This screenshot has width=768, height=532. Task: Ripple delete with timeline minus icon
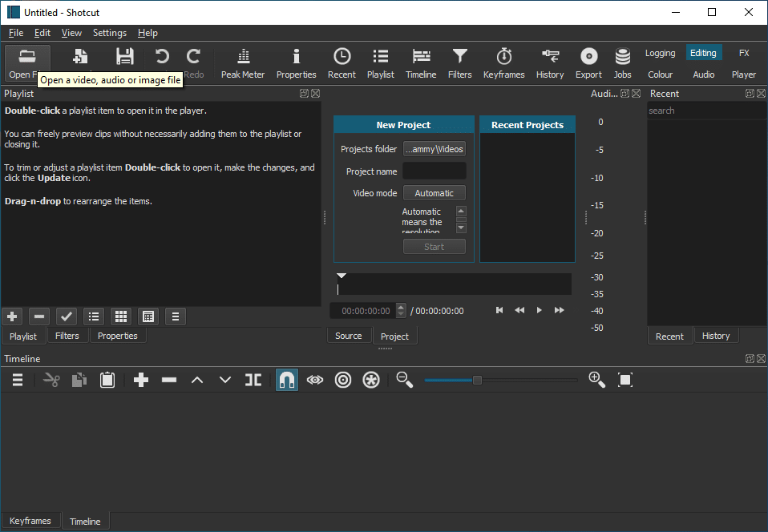[x=169, y=380]
